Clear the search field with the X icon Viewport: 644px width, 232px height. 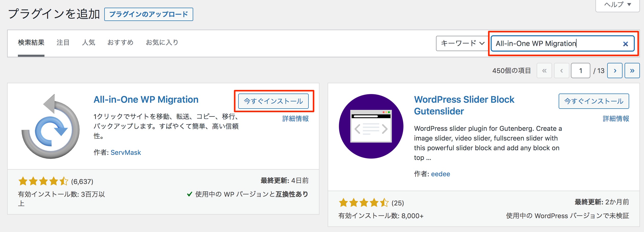pyautogui.click(x=625, y=44)
